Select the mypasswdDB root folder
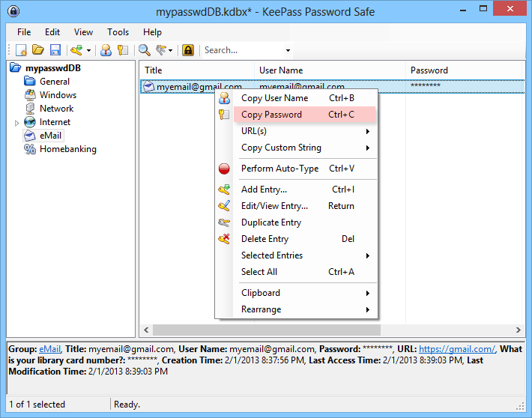The image size is (532, 418). tap(53, 68)
